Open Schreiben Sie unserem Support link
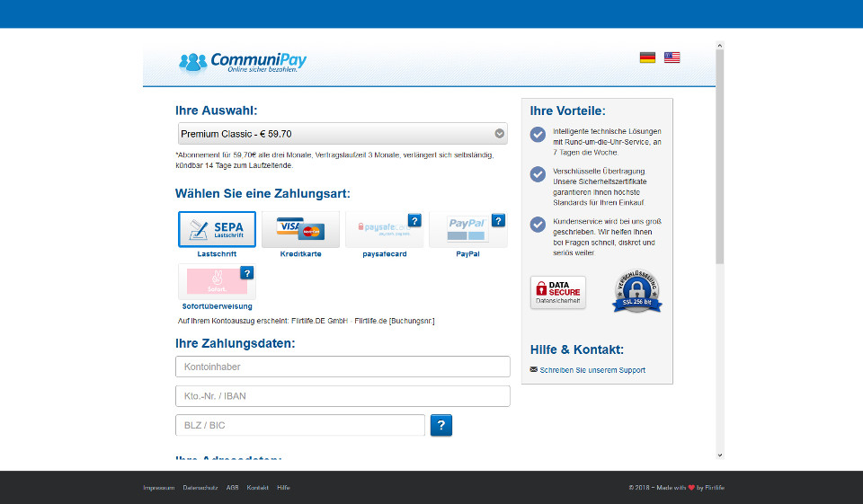Screen dimensions: 863x504 tap(592, 370)
